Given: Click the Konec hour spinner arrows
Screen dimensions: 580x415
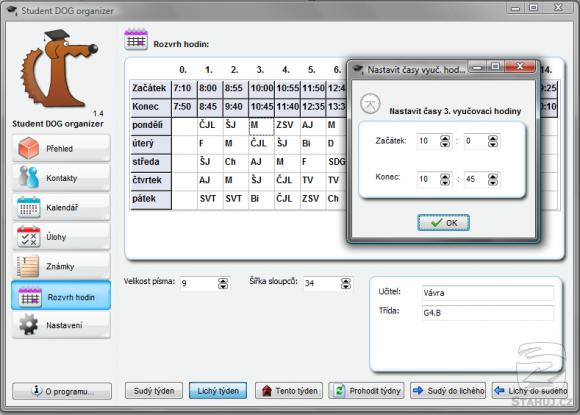Looking at the screenshot, I should point(445,179).
